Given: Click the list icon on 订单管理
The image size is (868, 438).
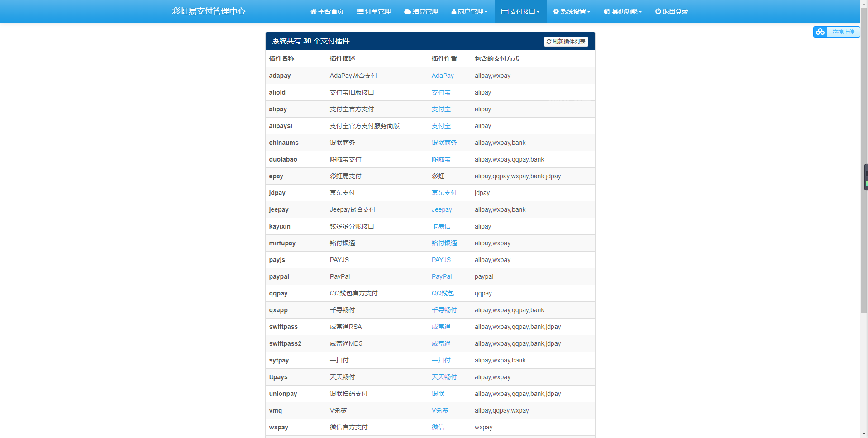Looking at the screenshot, I should click(x=361, y=11).
